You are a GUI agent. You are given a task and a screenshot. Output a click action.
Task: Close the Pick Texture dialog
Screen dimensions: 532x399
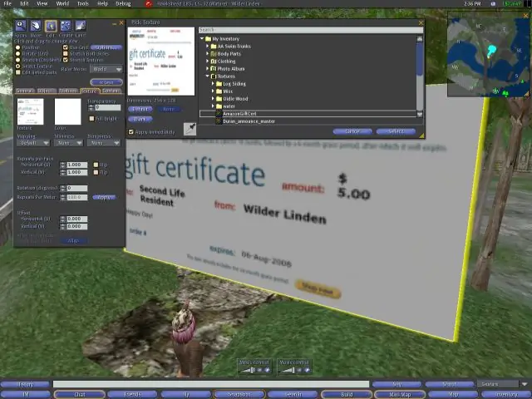421,22
